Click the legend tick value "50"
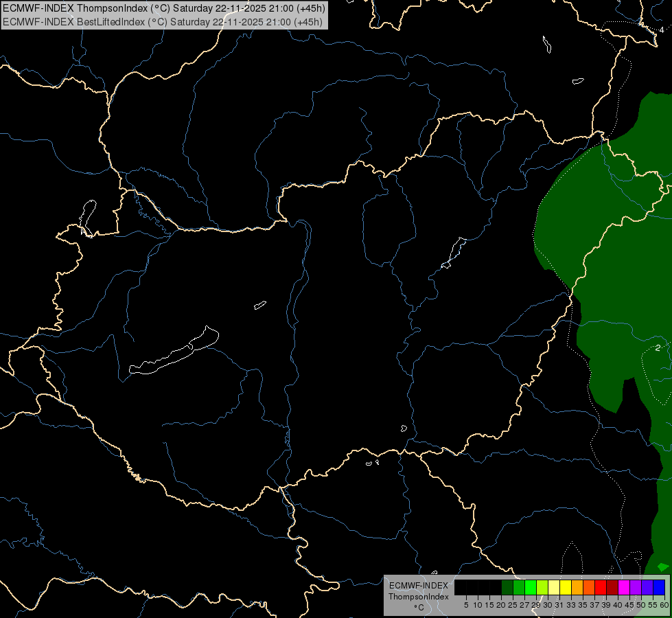 coord(640,605)
